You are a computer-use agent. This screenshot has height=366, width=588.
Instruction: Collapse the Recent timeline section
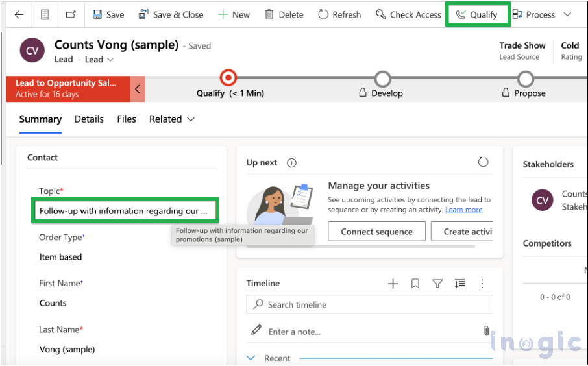tap(252, 358)
